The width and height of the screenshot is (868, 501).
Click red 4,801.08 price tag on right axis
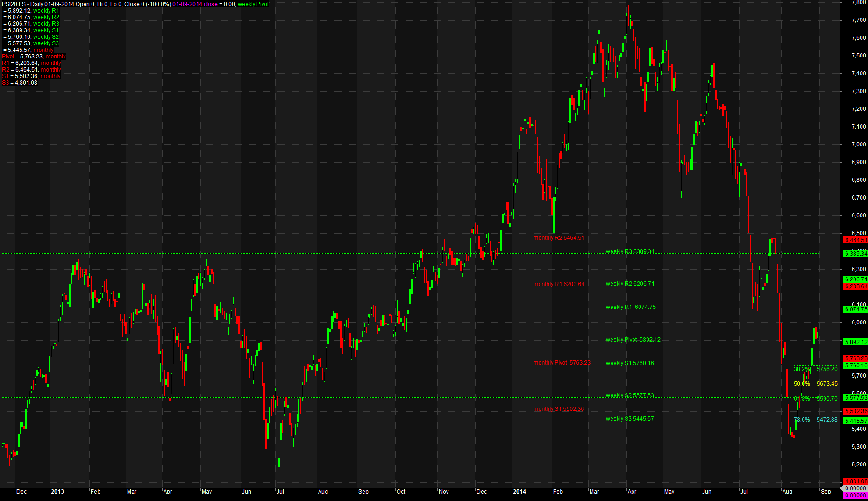coord(855,481)
